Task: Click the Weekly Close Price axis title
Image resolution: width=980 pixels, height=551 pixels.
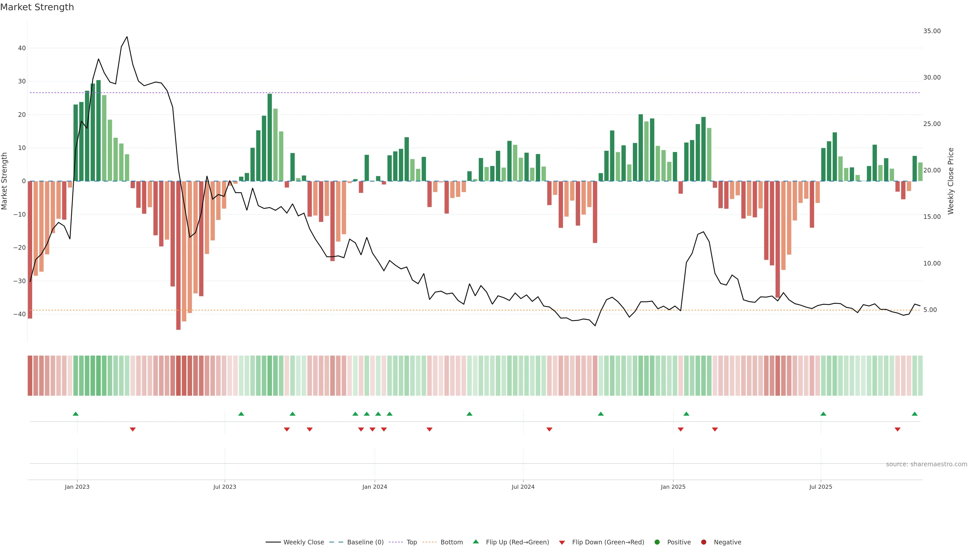Action: (x=951, y=181)
